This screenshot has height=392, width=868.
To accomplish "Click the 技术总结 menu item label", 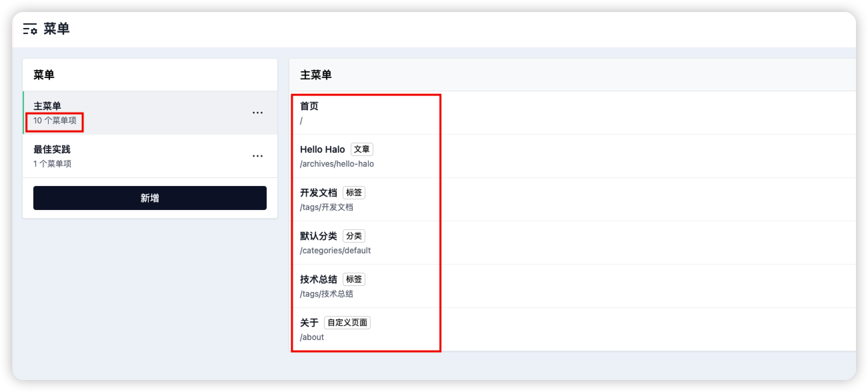I will [x=318, y=279].
